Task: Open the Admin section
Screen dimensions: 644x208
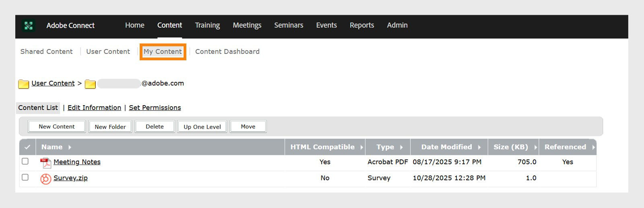Action: tap(397, 25)
